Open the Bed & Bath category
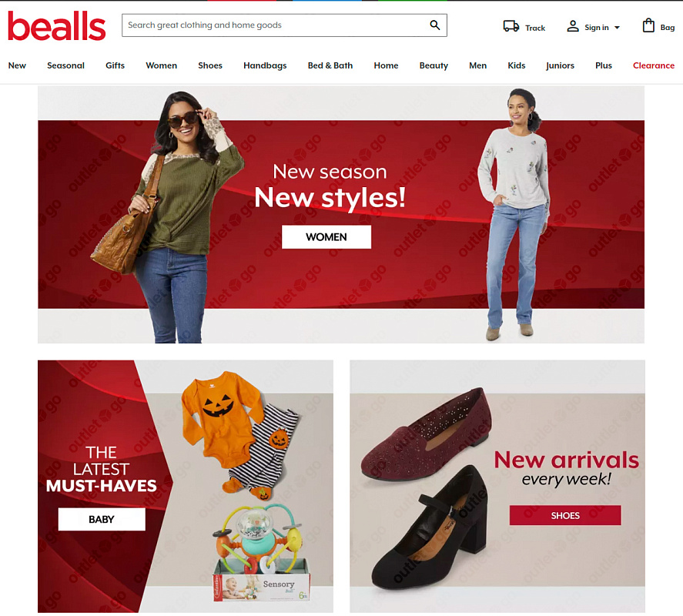 [330, 65]
